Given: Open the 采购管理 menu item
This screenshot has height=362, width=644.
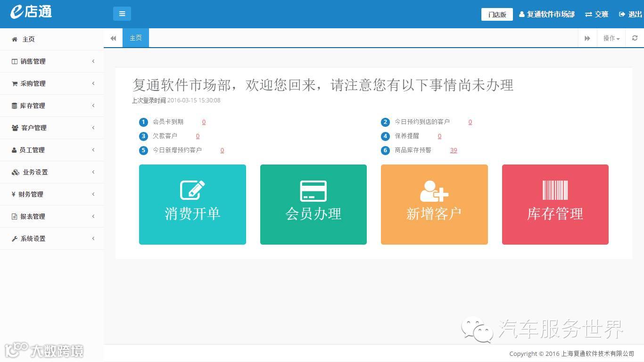Looking at the screenshot, I should [x=52, y=83].
